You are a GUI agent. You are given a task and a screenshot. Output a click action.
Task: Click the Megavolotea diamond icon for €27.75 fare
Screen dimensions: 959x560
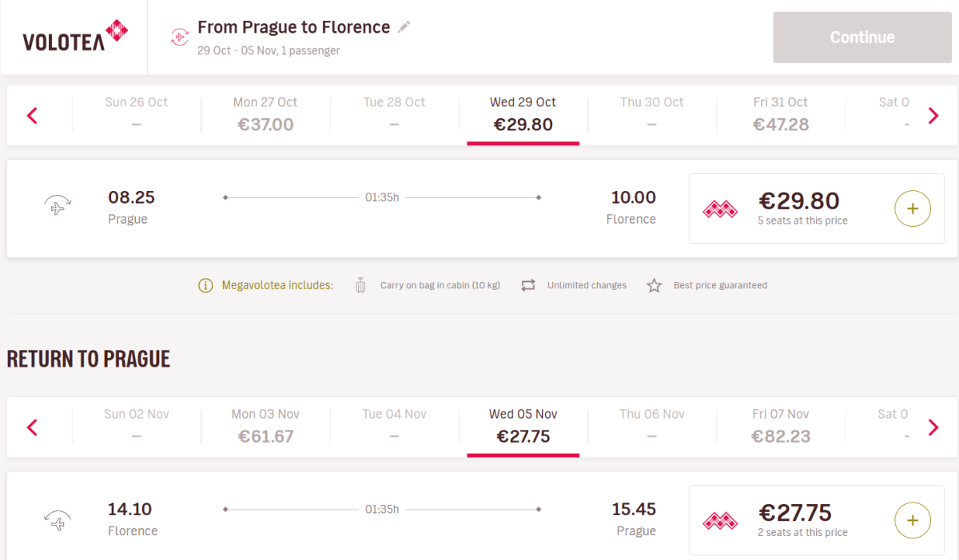tap(719, 521)
